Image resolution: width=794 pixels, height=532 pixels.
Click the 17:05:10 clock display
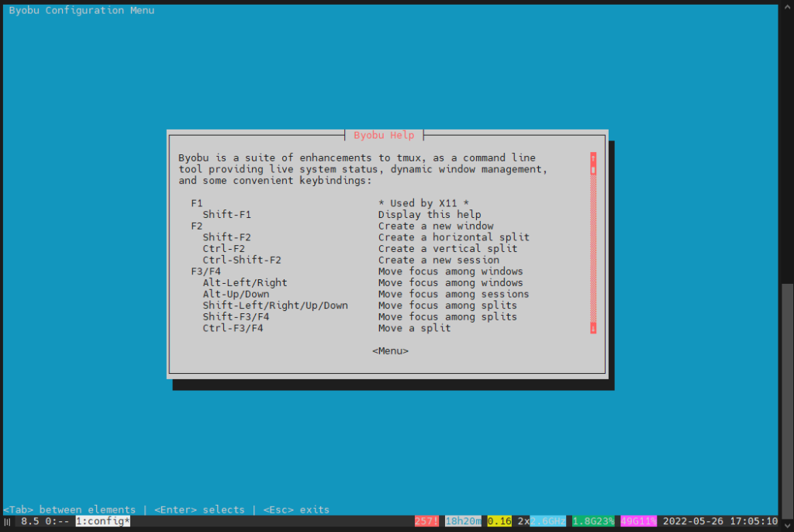click(x=755, y=520)
